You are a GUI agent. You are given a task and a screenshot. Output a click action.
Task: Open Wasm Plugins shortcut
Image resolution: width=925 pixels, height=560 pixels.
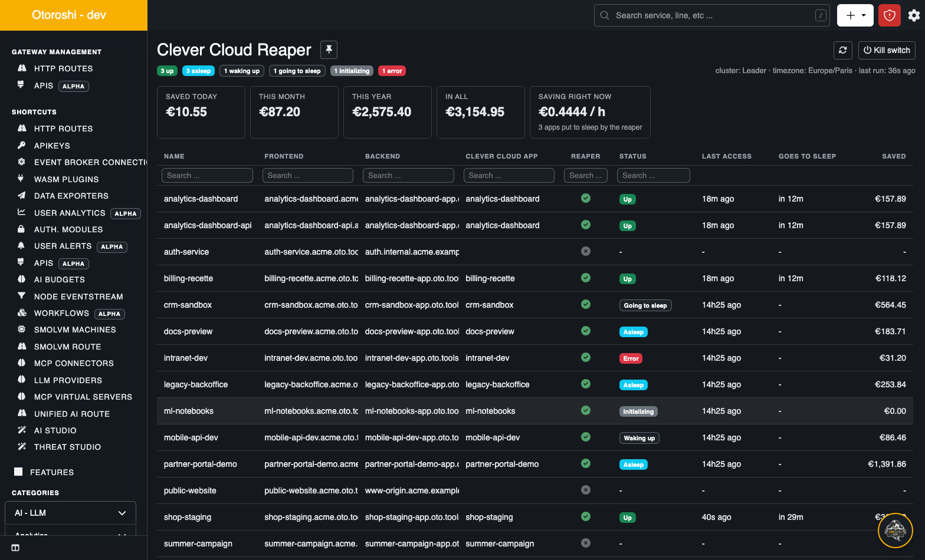[66, 179]
